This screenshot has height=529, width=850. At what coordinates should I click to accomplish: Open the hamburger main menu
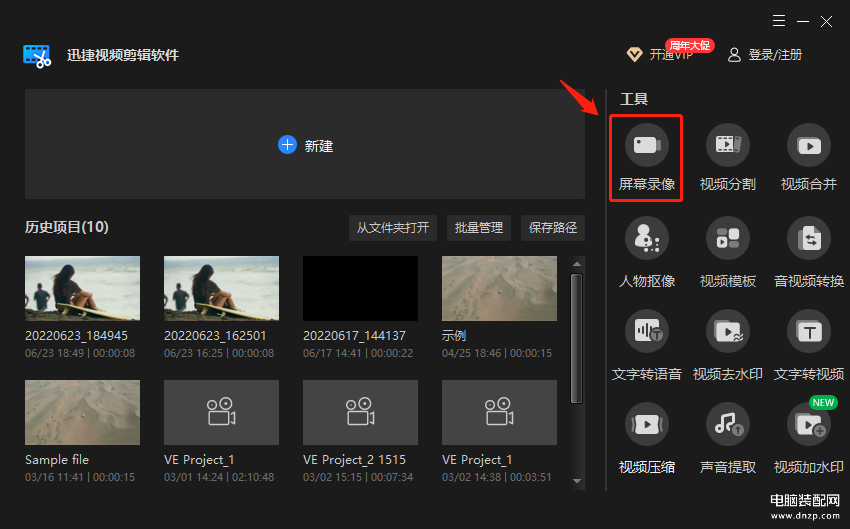(779, 21)
